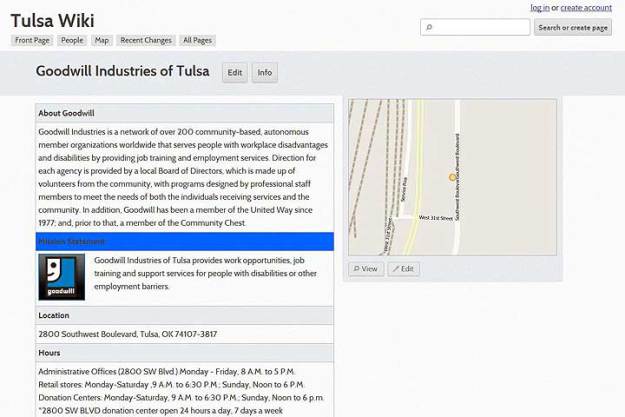Open the Recent Changes tab
625x417 pixels.
(146, 40)
